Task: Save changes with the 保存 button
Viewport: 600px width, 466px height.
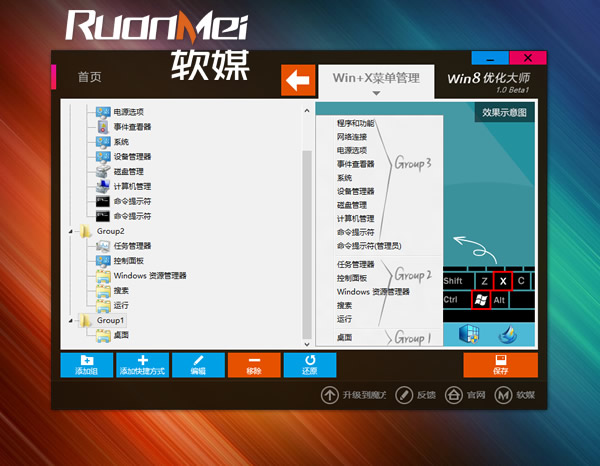Action: pyautogui.click(x=500, y=364)
